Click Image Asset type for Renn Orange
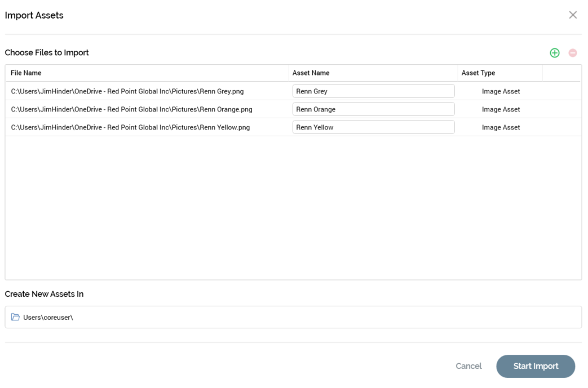Screen dimensions: 588x388 click(501, 109)
